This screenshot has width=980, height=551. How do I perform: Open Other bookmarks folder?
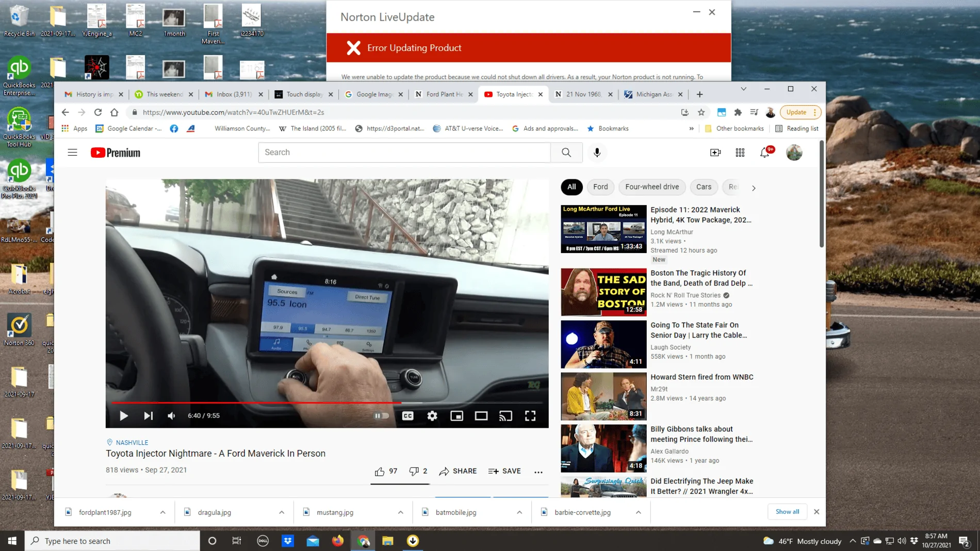[734, 129]
